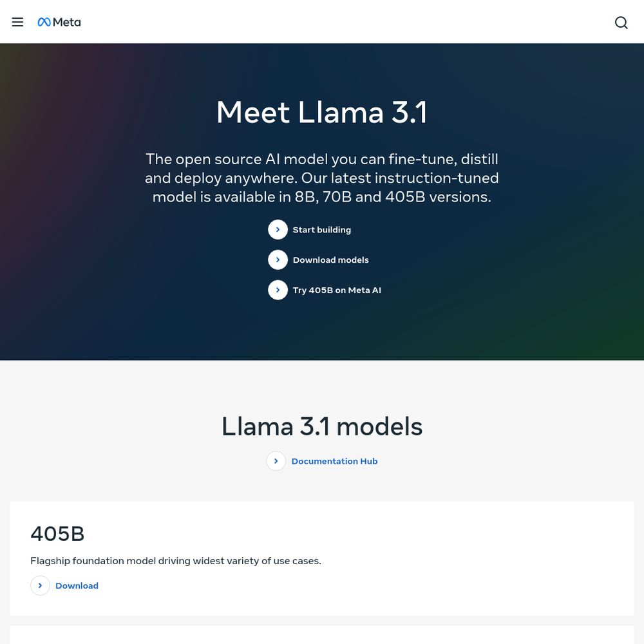Screen dimensions: 644x644
Task: Click the Llama 3.1 models heading
Action: point(322,426)
